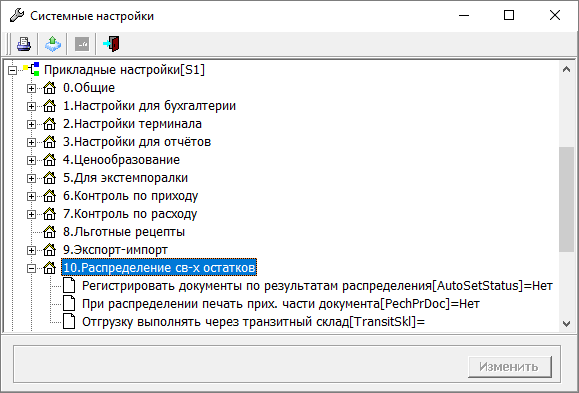Screen dimensions: 579x393
Task: Select При распределении печать [PechPrDoc]=Нет setting
Action: click(281, 304)
